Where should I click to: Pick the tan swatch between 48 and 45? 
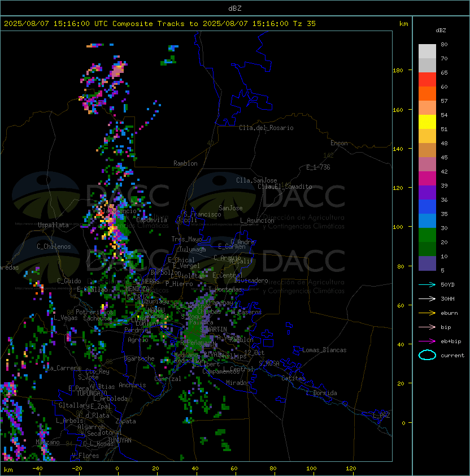(427, 150)
